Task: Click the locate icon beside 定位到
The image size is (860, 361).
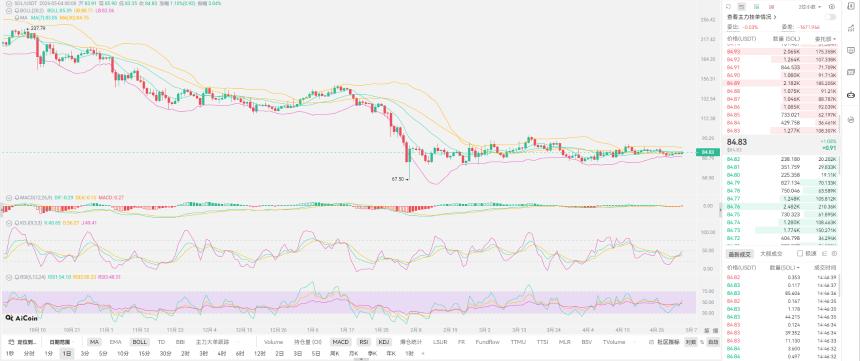Action: [11, 342]
